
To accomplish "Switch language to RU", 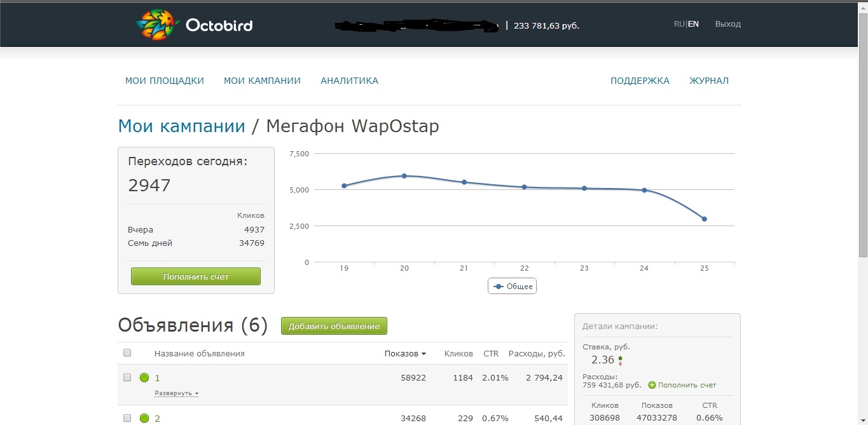I will click(x=679, y=24).
